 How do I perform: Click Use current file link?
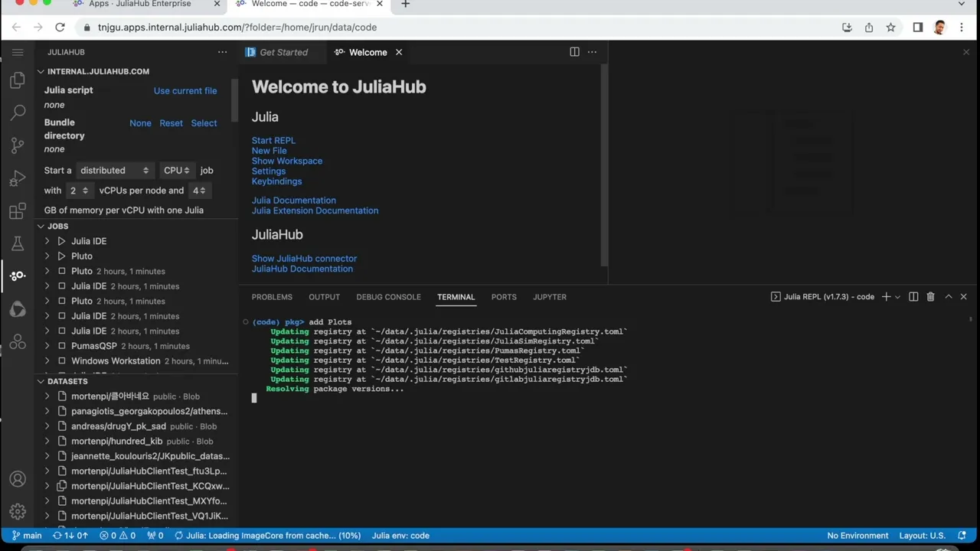tap(185, 90)
